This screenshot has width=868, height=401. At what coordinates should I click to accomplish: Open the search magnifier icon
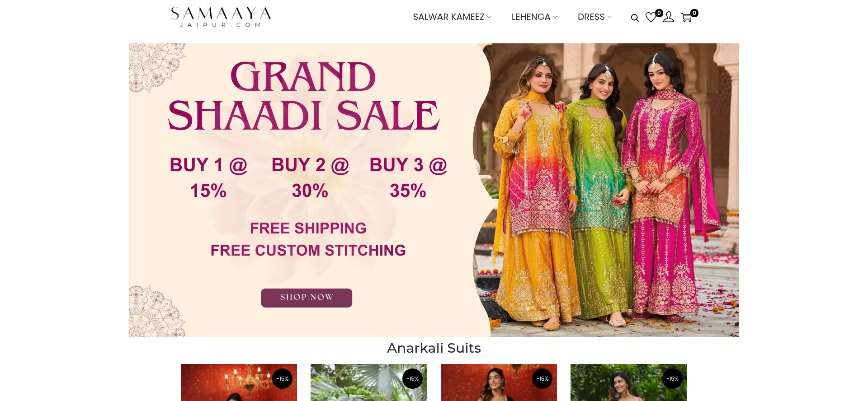635,18
